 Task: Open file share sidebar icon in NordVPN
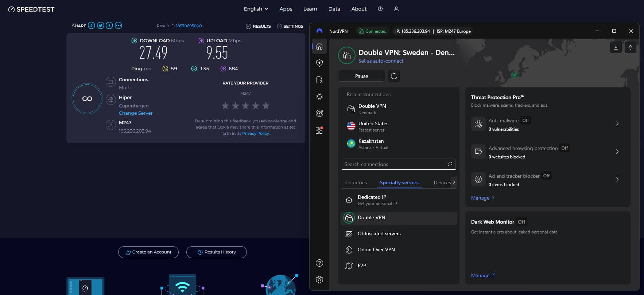[x=319, y=80]
